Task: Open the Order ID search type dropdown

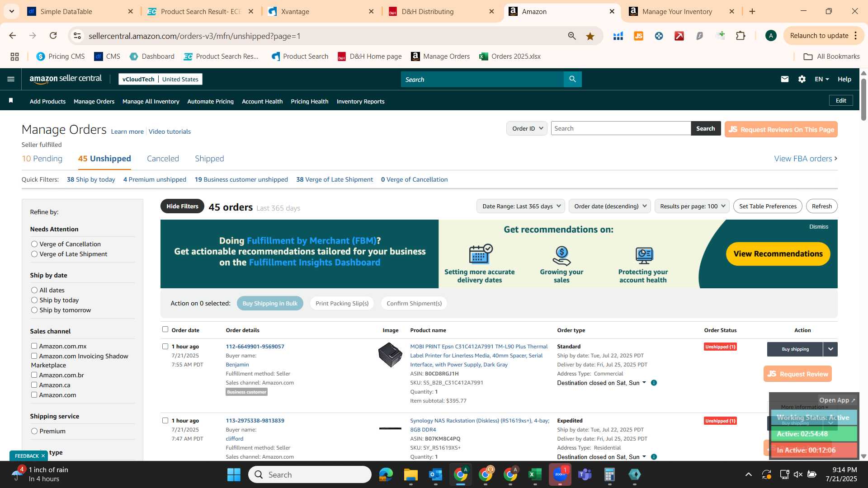Action: click(527, 128)
